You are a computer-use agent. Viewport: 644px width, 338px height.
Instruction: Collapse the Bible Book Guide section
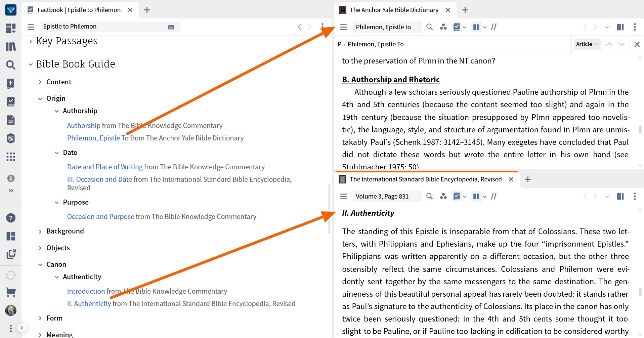click(x=31, y=64)
